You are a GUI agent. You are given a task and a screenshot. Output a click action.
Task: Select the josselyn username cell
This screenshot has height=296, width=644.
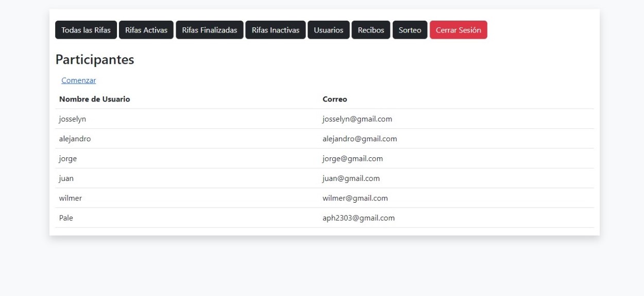pos(73,119)
